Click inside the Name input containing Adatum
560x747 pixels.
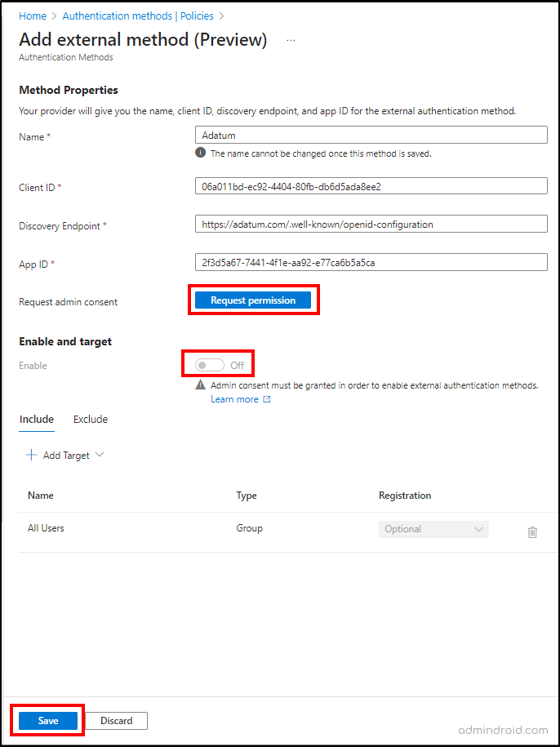click(371, 134)
